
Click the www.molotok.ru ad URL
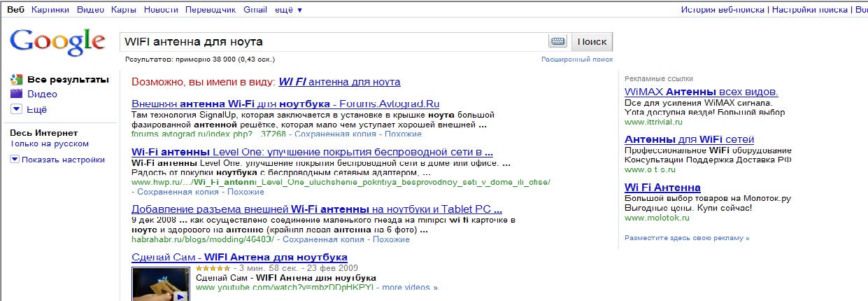[x=658, y=218]
